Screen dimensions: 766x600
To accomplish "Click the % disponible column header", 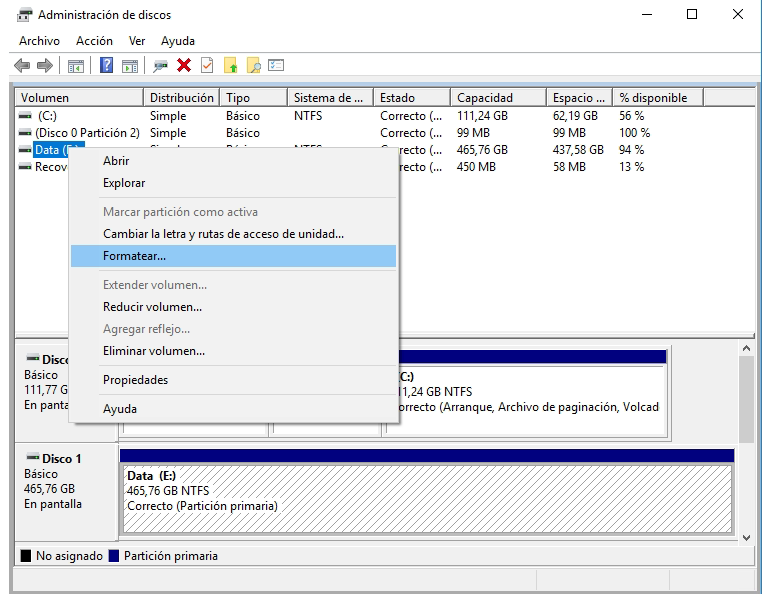I will click(x=652, y=98).
